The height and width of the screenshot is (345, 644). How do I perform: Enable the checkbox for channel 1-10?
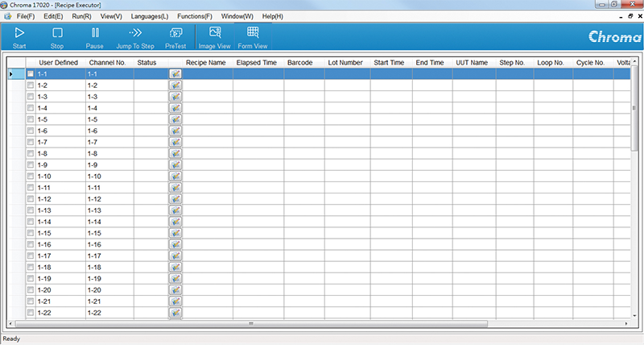tap(31, 176)
